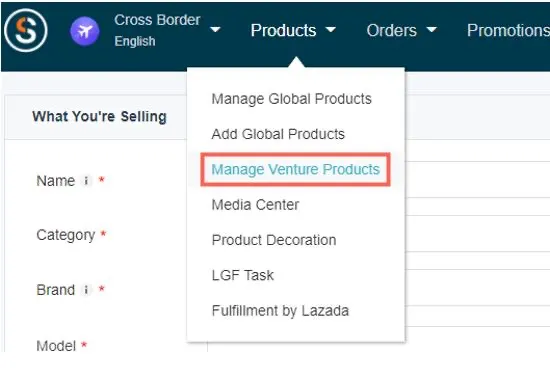Click the Seller Center S logo
Viewport: 550px width, 380px height.
(26, 31)
